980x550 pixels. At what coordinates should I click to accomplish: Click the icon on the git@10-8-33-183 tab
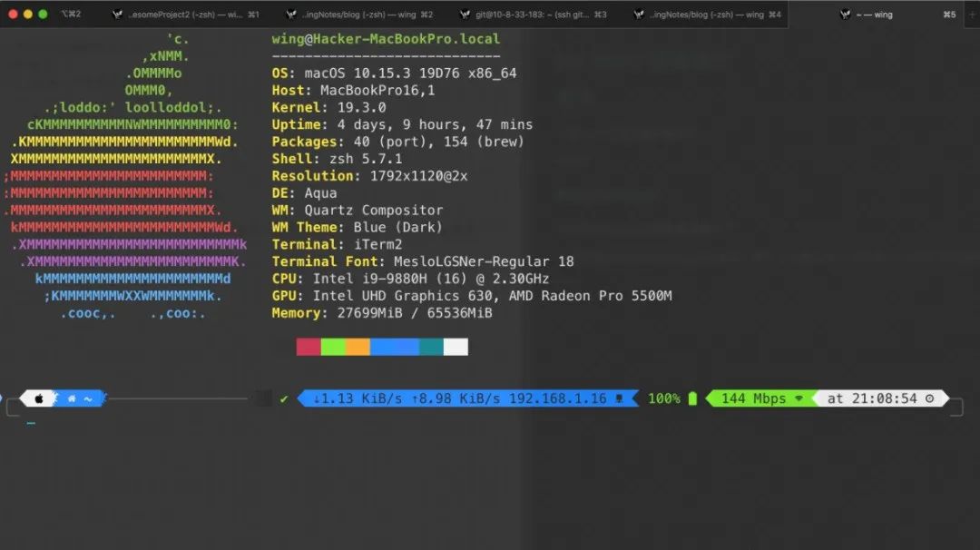click(465, 14)
